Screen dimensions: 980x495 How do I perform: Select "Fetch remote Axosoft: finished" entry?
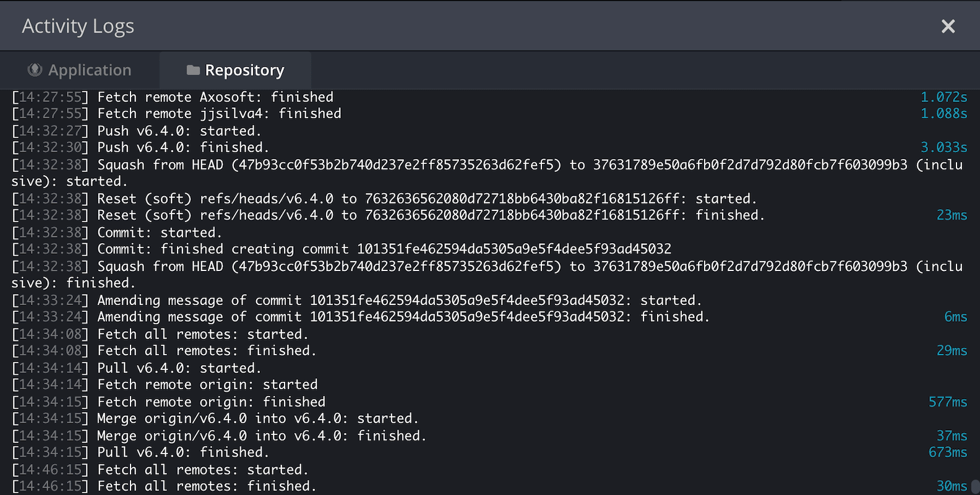pos(215,97)
